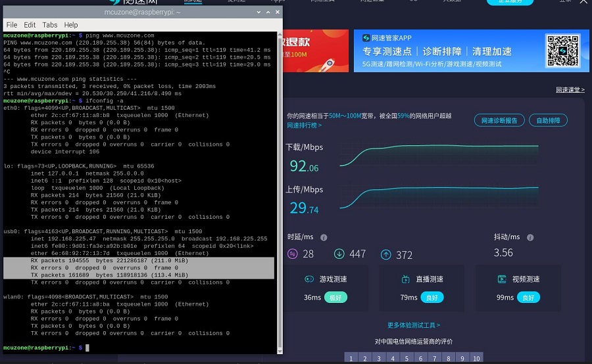This screenshot has width=592, height=364.
Task: Click the purple latency icon next to 28
Action: (293, 254)
